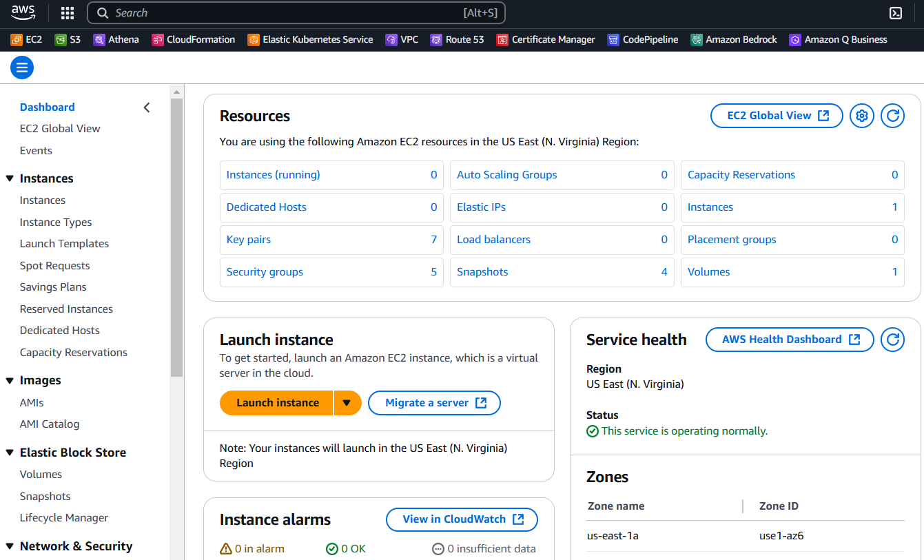Open the Certificate Manager shortcut
924x560 pixels.
(546, 40)
